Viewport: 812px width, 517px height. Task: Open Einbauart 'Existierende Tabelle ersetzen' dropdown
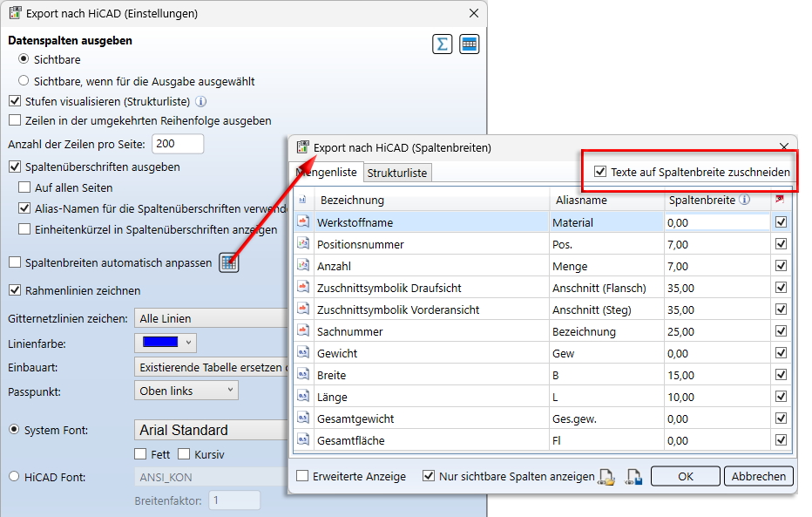tap(212, 367)
